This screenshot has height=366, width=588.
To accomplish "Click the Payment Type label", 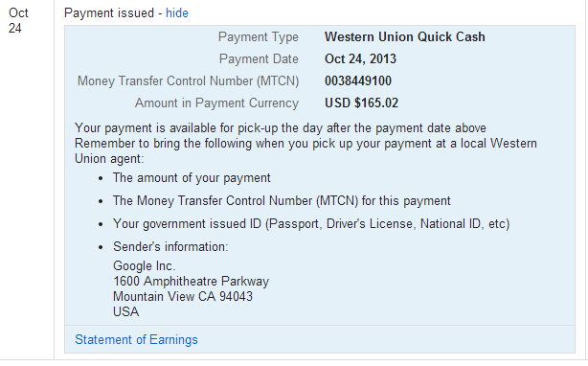I will tap(259, 36).
